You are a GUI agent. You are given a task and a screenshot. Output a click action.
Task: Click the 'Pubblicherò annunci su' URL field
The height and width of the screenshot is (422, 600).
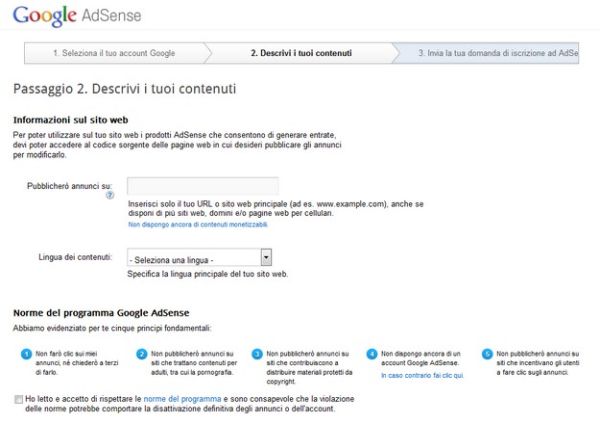click(x=203, y=186)
